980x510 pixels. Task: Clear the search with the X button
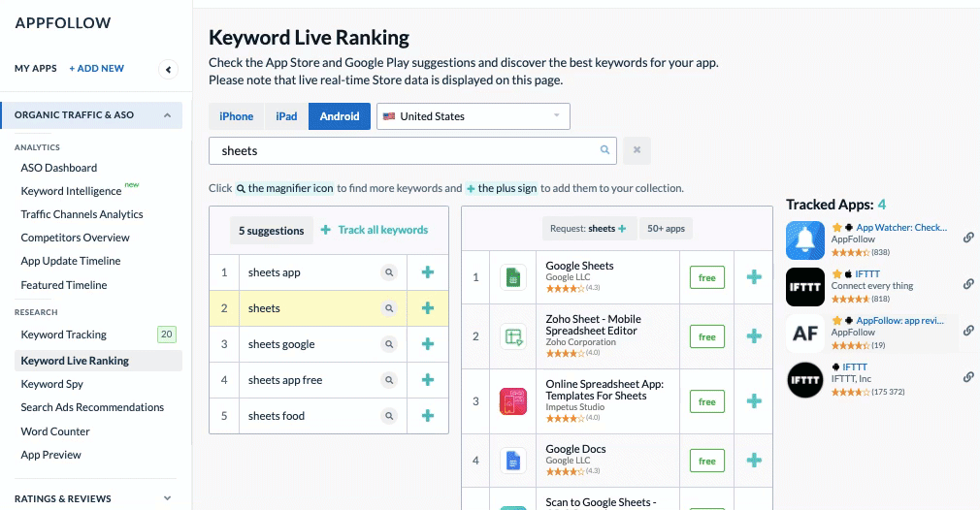[x=637, y=150]
